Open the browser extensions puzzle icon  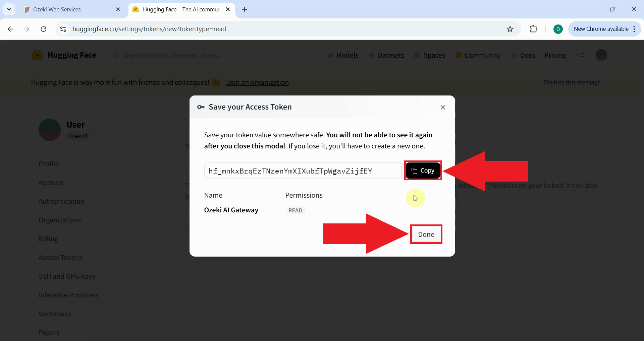click(x=533, y=29)
